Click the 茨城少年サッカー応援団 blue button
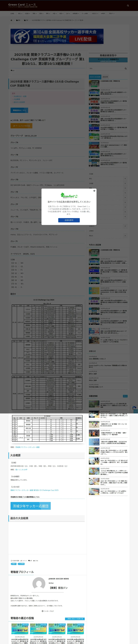The width and height of the screenshot is (138, 644). coord(31,506)
